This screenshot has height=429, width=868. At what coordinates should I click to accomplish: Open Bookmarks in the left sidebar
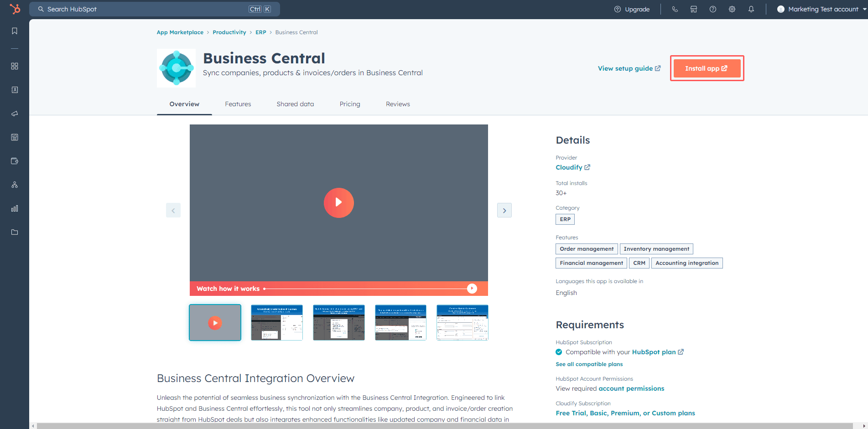tap(15, 31)
